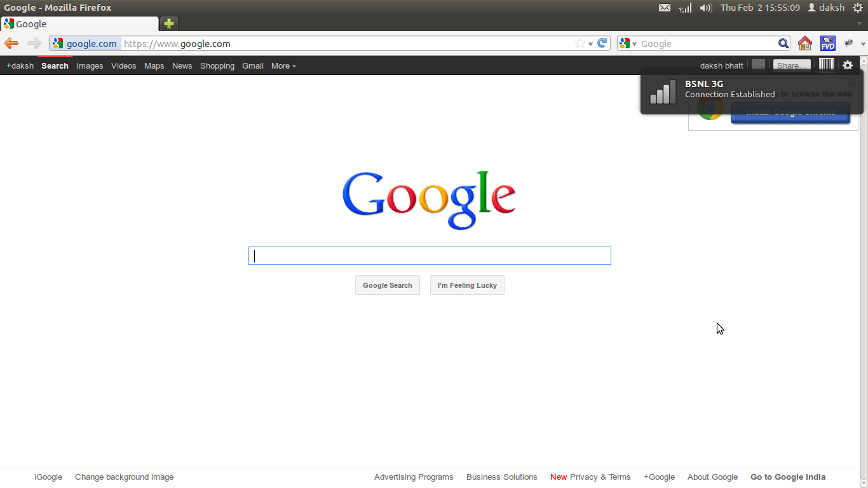Open daksh bhatt account name

point(722,65)
